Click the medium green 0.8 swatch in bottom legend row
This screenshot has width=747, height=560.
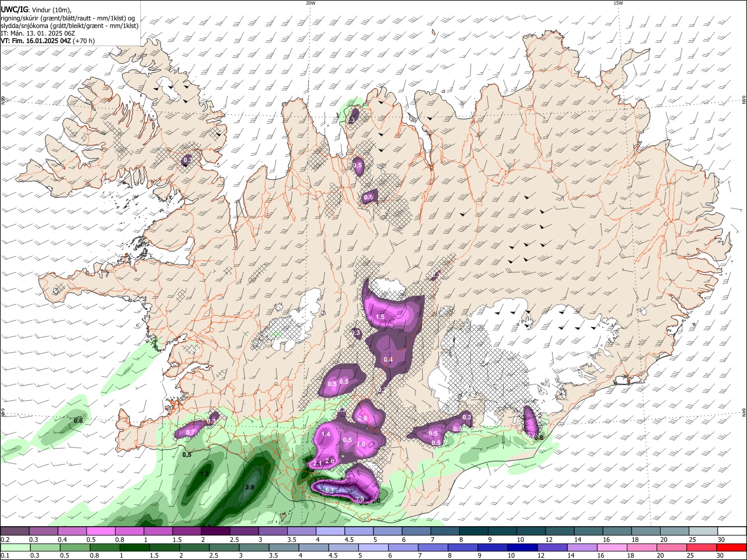(104, 547)
